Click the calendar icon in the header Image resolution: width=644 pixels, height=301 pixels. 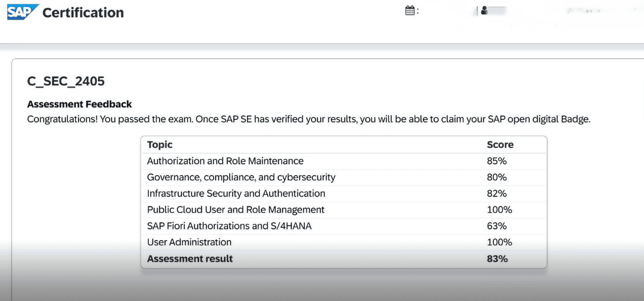(410, 11)
